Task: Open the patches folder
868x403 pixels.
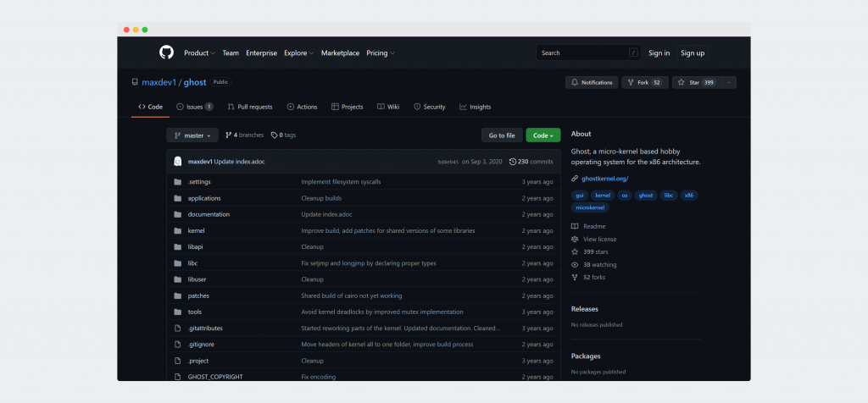Action: tap(198, 295)
